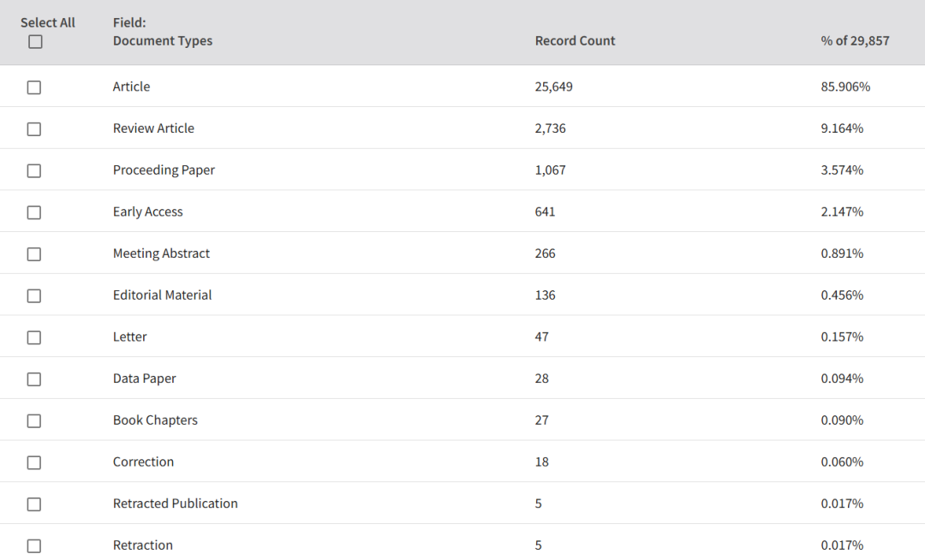Check the Article document type box
This screenshot has width=925, height=560.
pyautogui.click(x=34, y=87)
